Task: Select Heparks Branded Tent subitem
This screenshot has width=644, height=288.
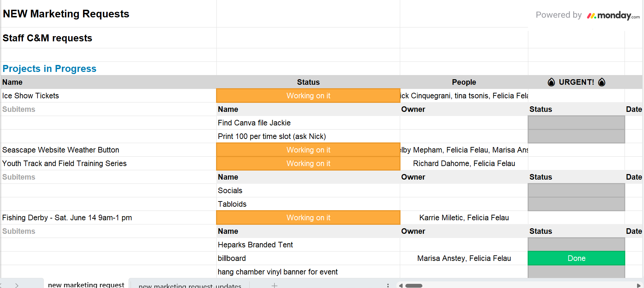Action: click(x=308, y=245)
